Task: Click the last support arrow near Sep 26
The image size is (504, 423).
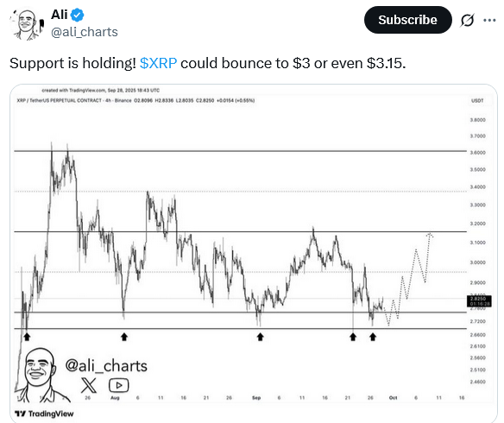Action: pyautogui.click(x=373, y=337)
